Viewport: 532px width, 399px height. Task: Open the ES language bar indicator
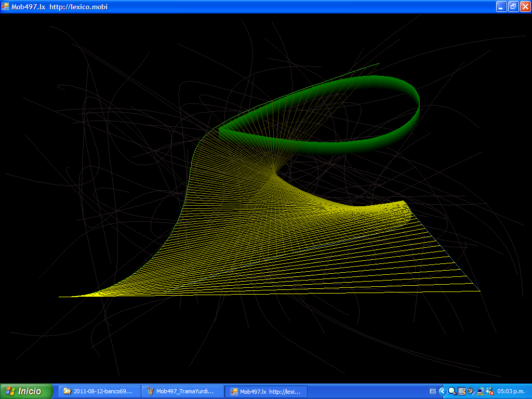[433, 391]
